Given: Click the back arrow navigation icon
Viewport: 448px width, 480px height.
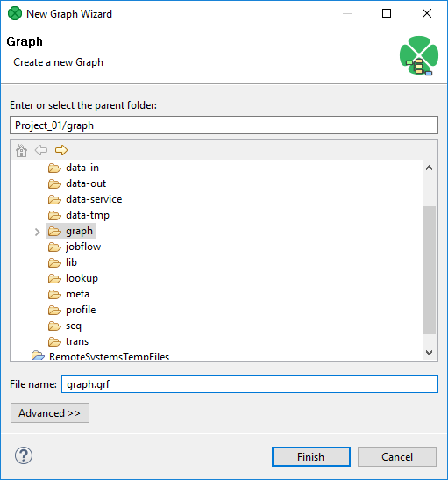Looking at the screenshot, I should click(41, 150).
